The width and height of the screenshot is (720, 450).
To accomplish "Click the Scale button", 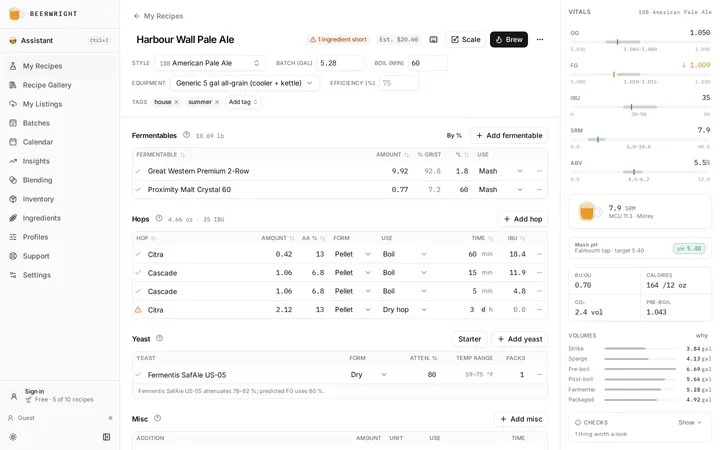I will click(466, 39).
